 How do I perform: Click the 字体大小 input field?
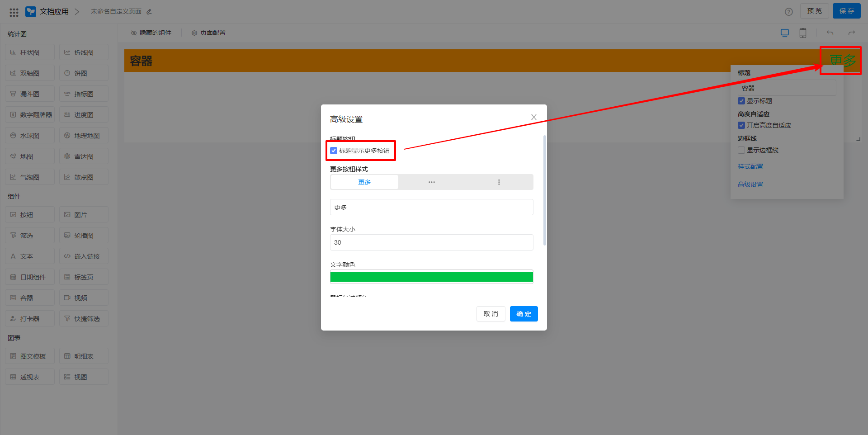pyautogui.click(x=431, y=242)
